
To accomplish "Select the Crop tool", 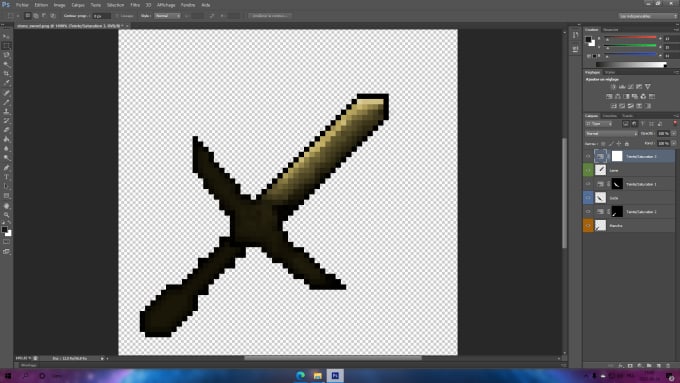I will (7, 73).
